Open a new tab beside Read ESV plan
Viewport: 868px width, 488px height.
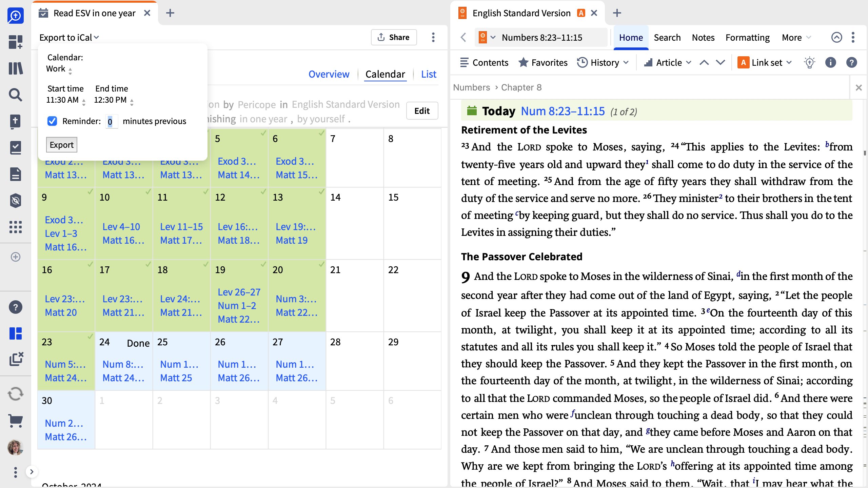click(x=170, y=13)
